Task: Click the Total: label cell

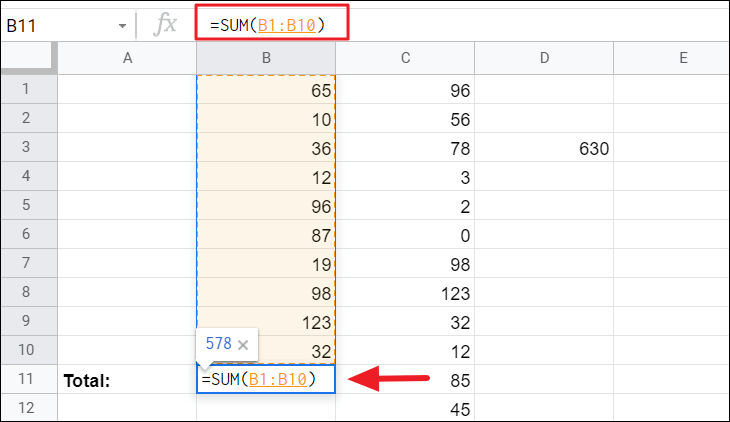Action: (x=127, y=380)
